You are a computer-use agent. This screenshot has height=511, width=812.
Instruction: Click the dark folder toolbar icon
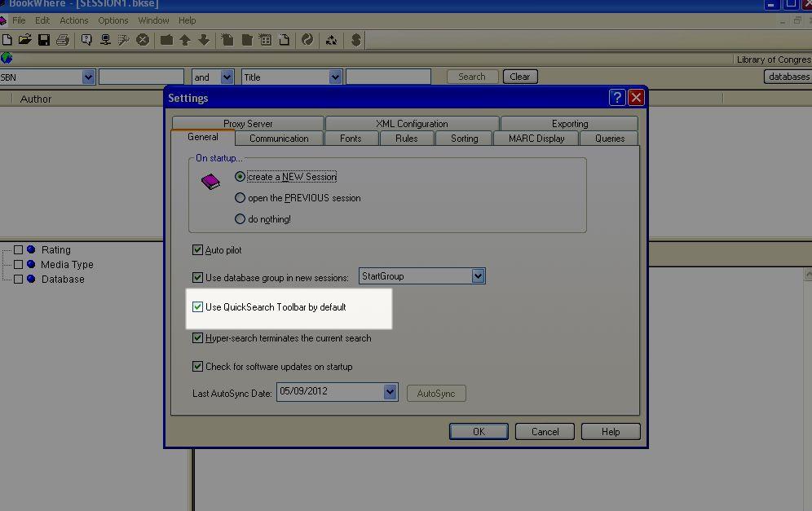click(167, 40)
